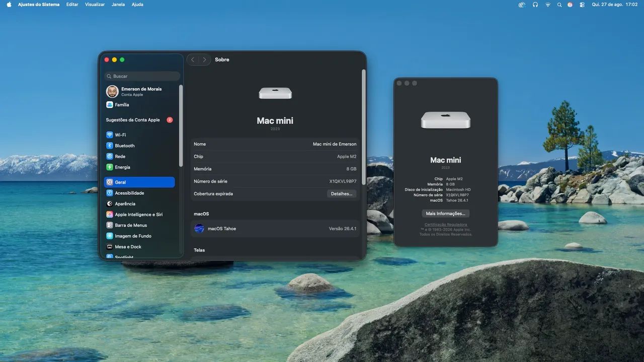The image size is (644, 362).
Task: Close the About This Mac window
Action: coord(399,83)
